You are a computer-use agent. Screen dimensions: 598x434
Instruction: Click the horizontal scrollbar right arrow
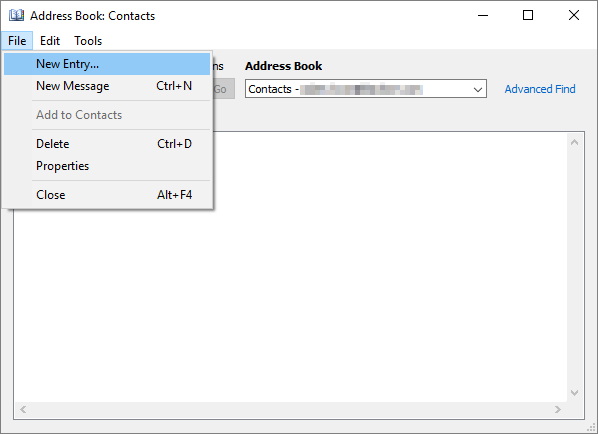pos(558,410)
